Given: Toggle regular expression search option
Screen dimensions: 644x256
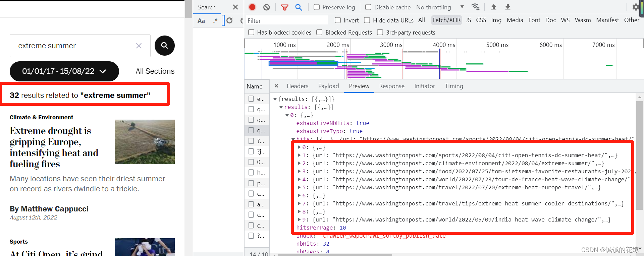Looking at the screenshot, I should pyautogui.click(x=215, y=20).
